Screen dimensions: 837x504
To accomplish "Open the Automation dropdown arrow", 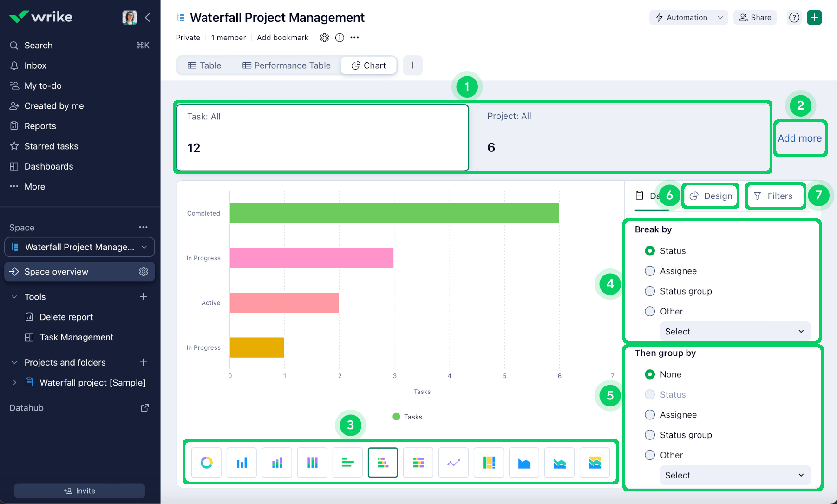I will tap(720, 18).
